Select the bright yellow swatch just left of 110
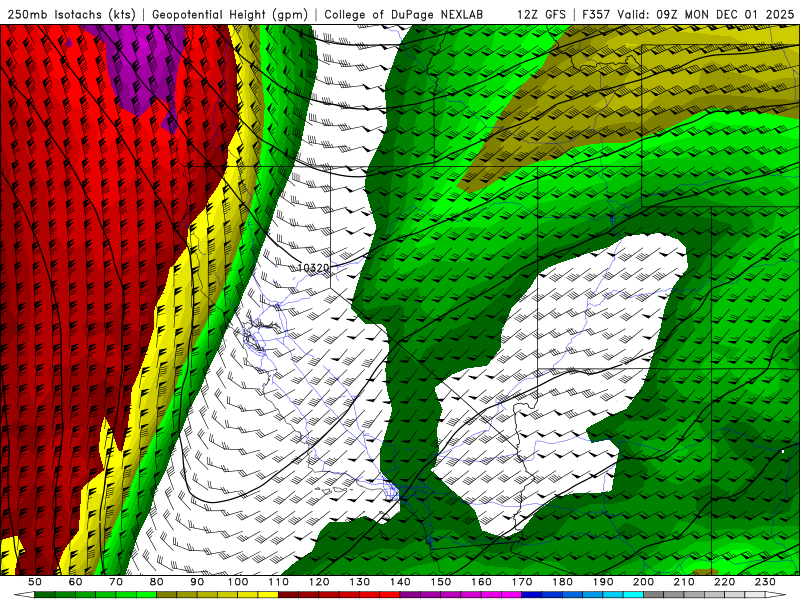This screenshot has width=800, height=600. point(268,595)
